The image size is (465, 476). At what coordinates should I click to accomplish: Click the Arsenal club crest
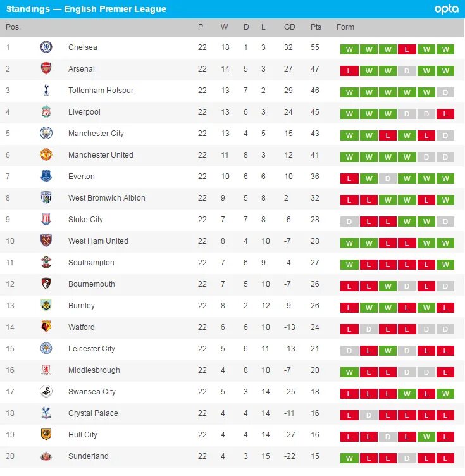tap(46, 68)
